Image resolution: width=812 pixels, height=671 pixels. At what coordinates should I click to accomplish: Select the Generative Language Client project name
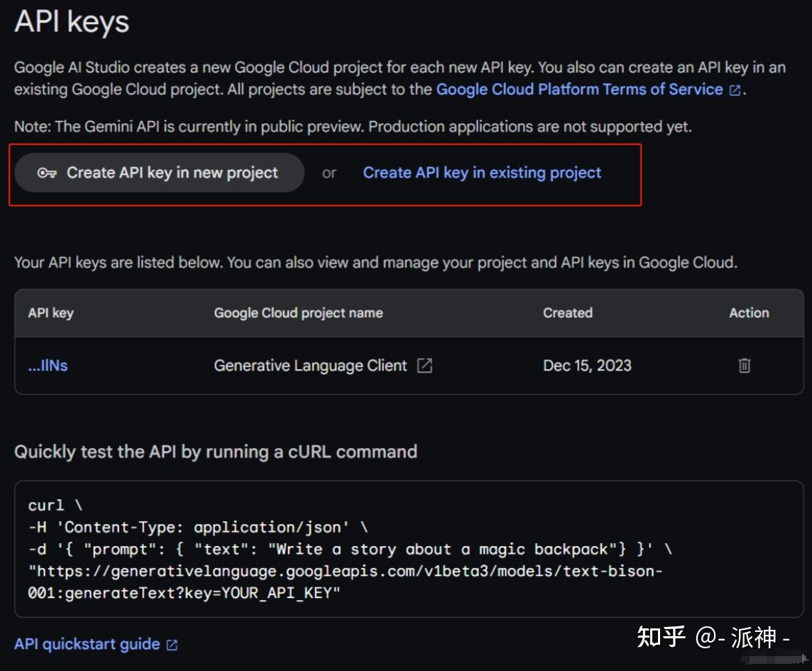tap(310, 366)
